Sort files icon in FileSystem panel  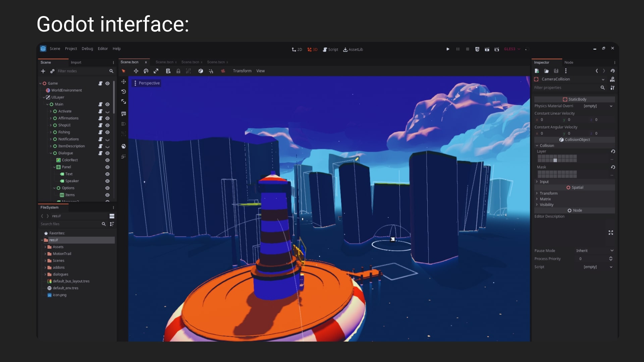click(x=112, y=224)
